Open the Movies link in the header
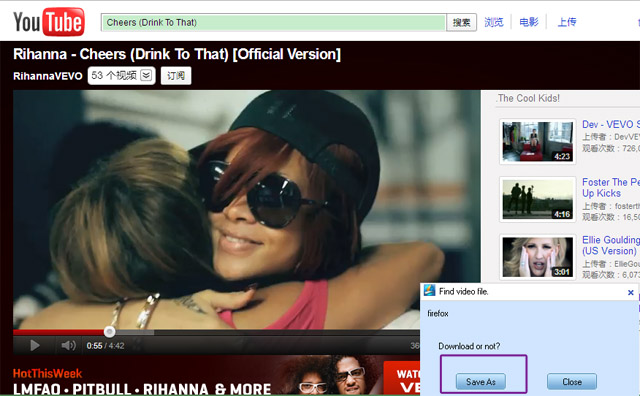This screenshot has height=396, width=640. coord(529,22)
